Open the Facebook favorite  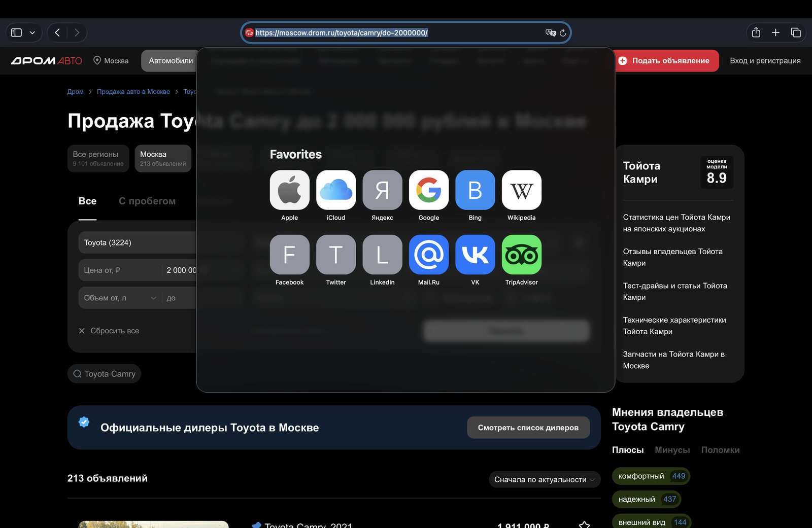click(289, 255)
